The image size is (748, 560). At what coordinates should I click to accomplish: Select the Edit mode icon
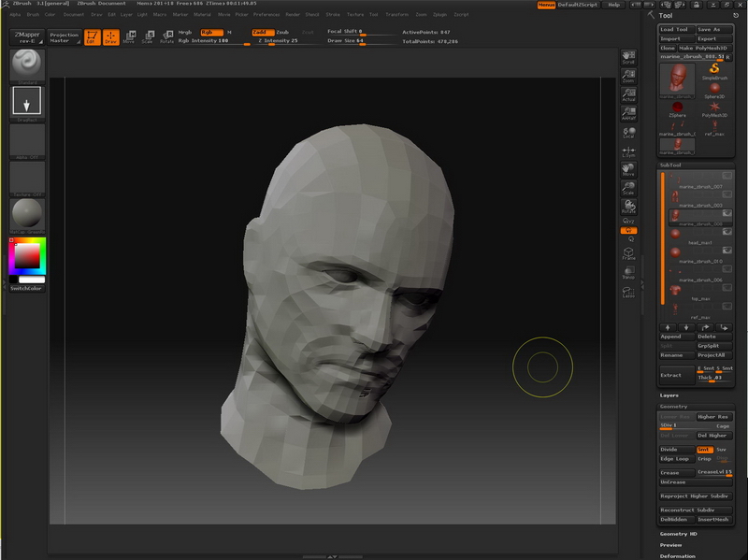pyautogui.click(x=92, y=37)
